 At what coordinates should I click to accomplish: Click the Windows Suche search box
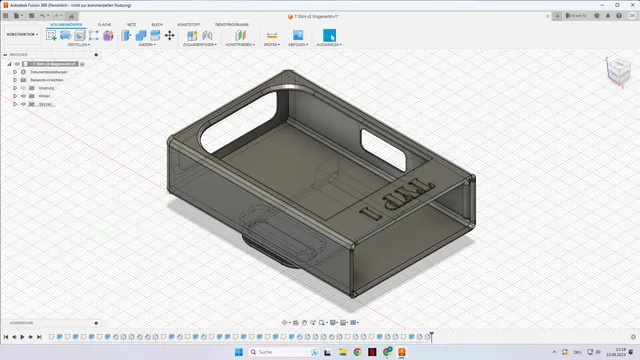[x=283, y=352]
